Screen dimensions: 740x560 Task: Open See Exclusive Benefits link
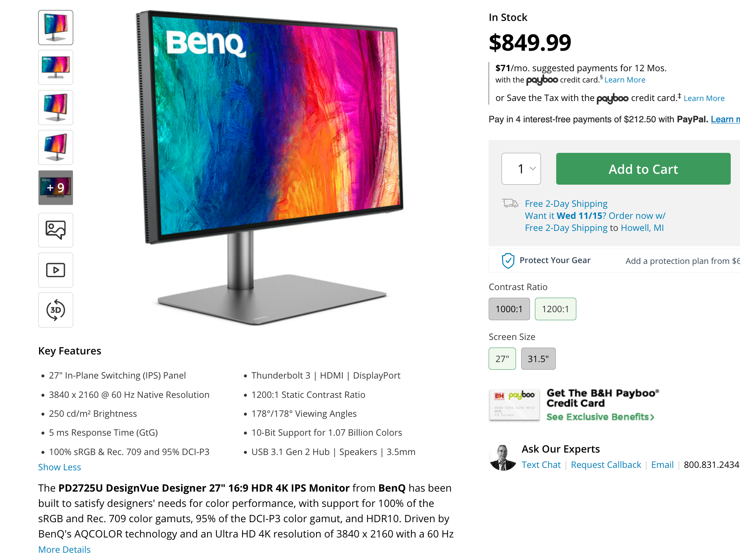click(600, 417)
